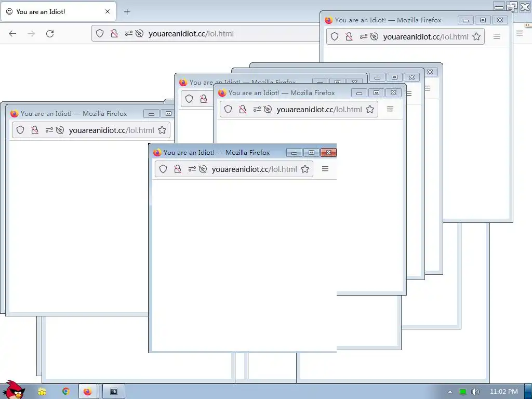Open the Chrome icon on the taskbar

65,392
